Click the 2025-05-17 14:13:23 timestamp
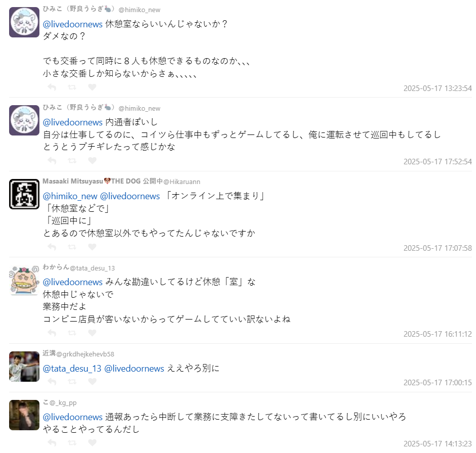 [x=438, y=444]
